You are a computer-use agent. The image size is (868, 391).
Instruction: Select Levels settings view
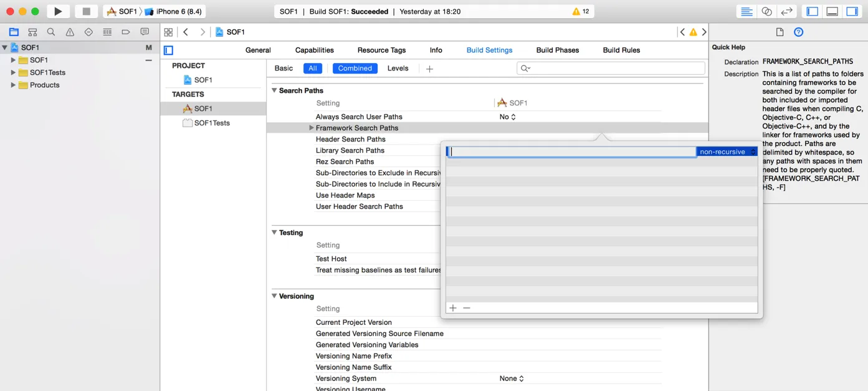pyautogui.click(x=398, y=68)
